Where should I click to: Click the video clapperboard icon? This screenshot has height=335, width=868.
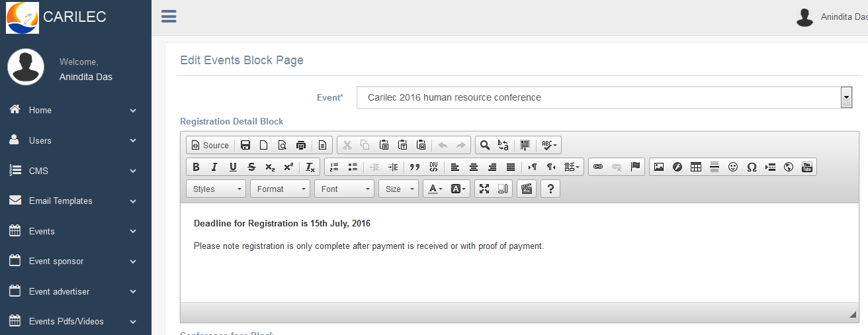click(x=527, y=189)
